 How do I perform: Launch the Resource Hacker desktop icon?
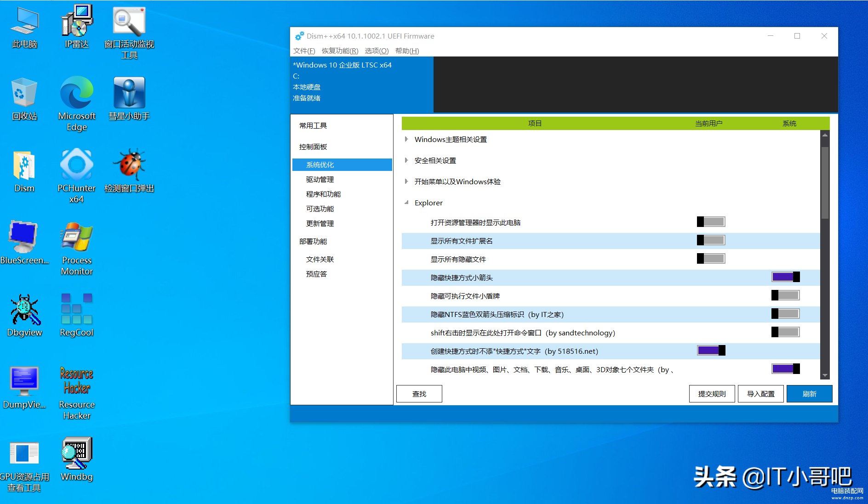77,393
